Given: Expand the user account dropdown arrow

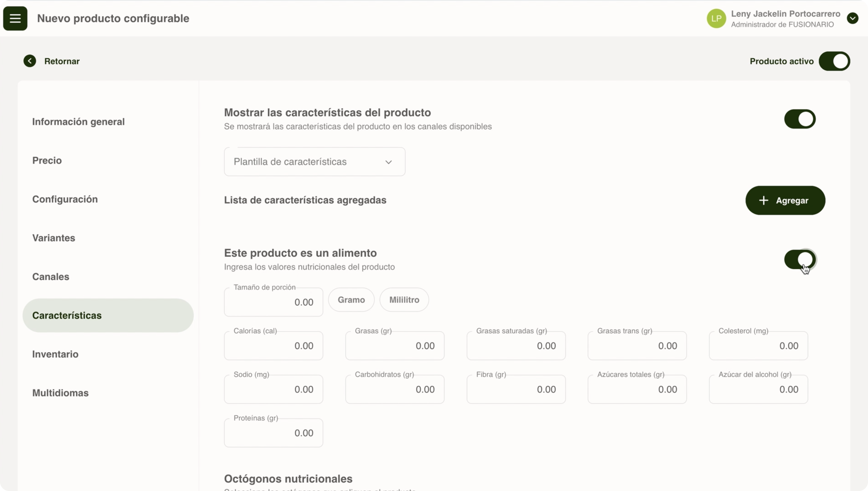Looking at the screenshot, I should coord(852,18).
